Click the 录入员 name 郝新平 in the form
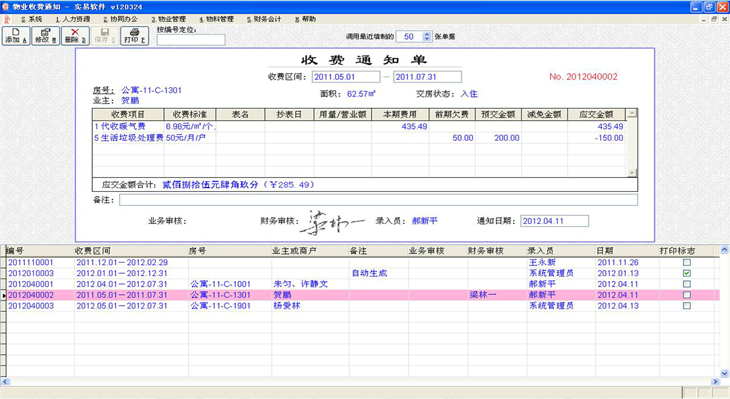The image size is (730, 399). tap(425, 221)
